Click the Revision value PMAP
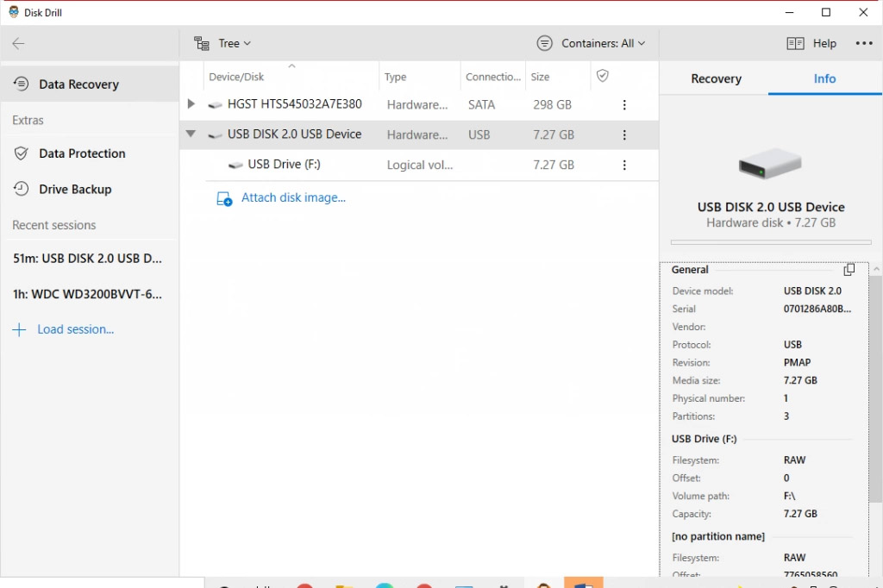Screen dimensions: 883x588 pyautogui.click(x=797, y=363)
